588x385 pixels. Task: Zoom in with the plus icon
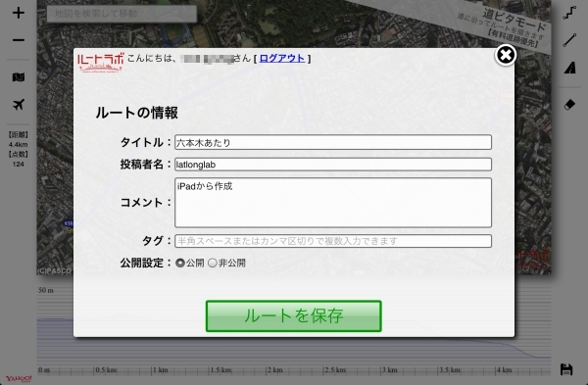[19, 13]
